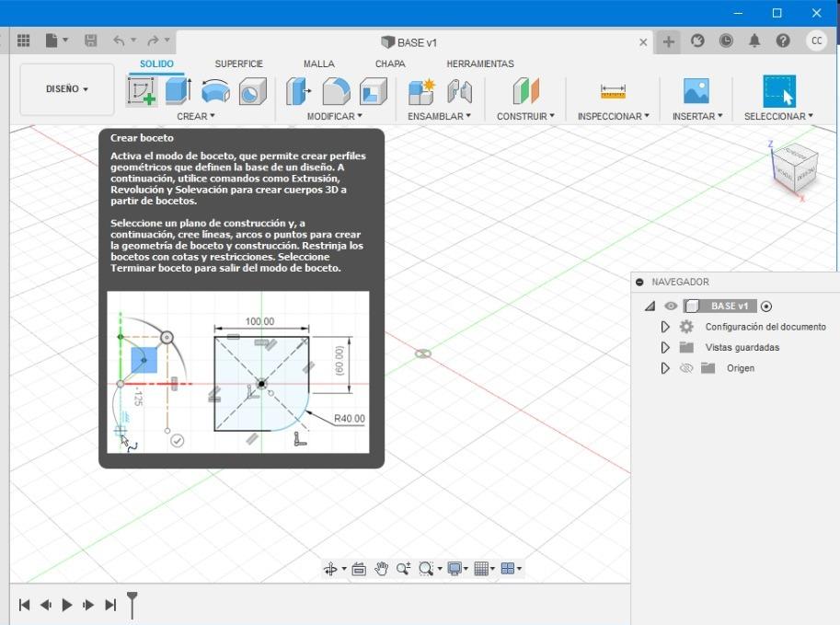Expand the Configuración del documento node

click(665, 327)
